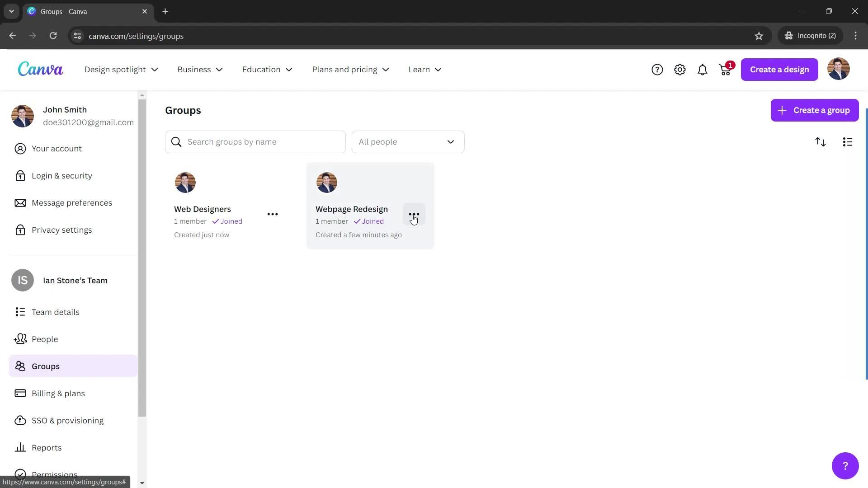Click the Create a design button
Image resolution: width=868 pixels, height=488 pixels.
click(x=779, y=69)
